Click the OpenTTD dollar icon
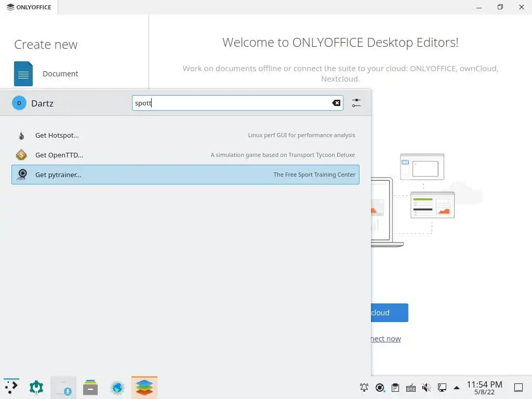This screenshot has height=399, width=532. [21, 155]
